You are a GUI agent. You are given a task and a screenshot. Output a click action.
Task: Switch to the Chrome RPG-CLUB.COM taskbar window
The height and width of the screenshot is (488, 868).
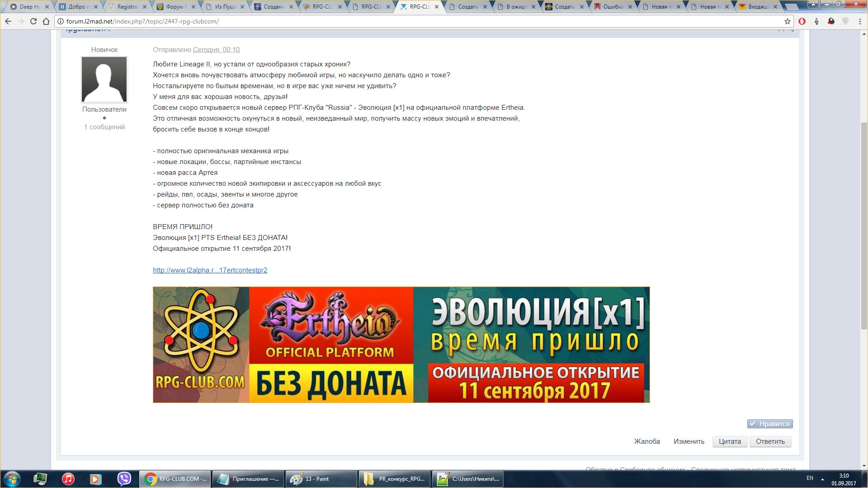[175, 479]
